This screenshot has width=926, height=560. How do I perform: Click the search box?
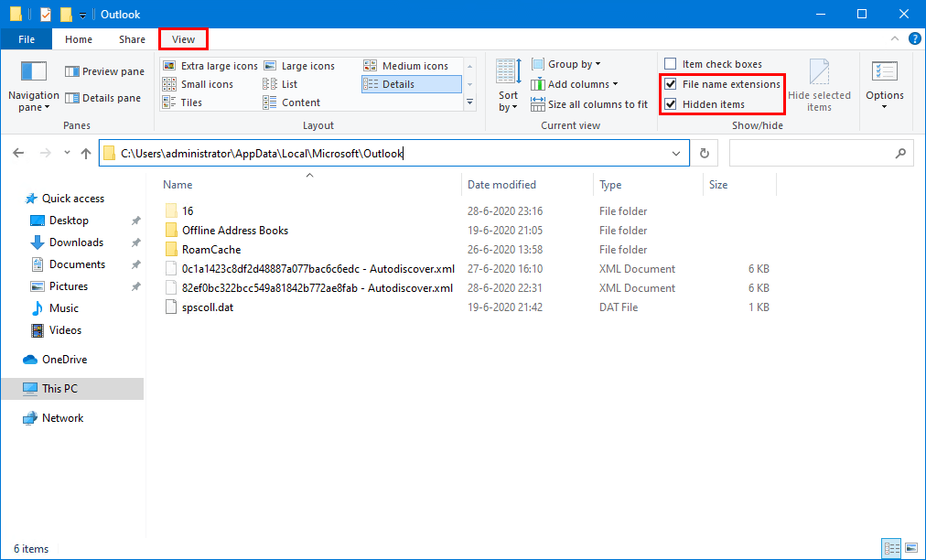click(821, 154)
